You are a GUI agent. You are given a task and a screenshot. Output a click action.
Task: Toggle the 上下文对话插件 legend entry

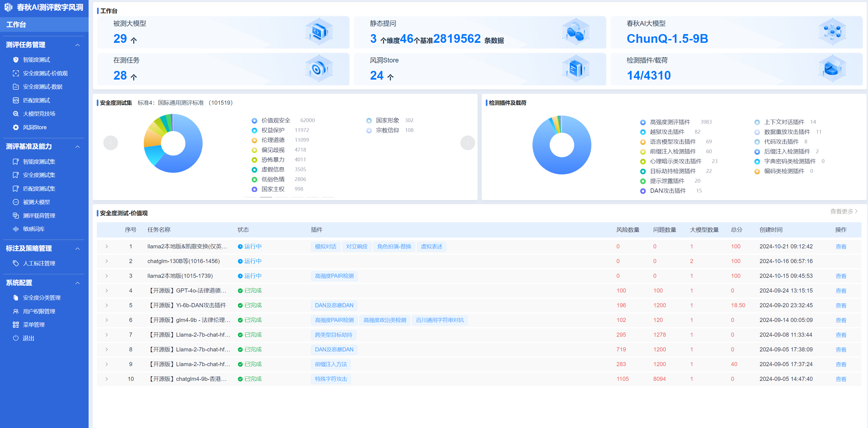point(785,122)
